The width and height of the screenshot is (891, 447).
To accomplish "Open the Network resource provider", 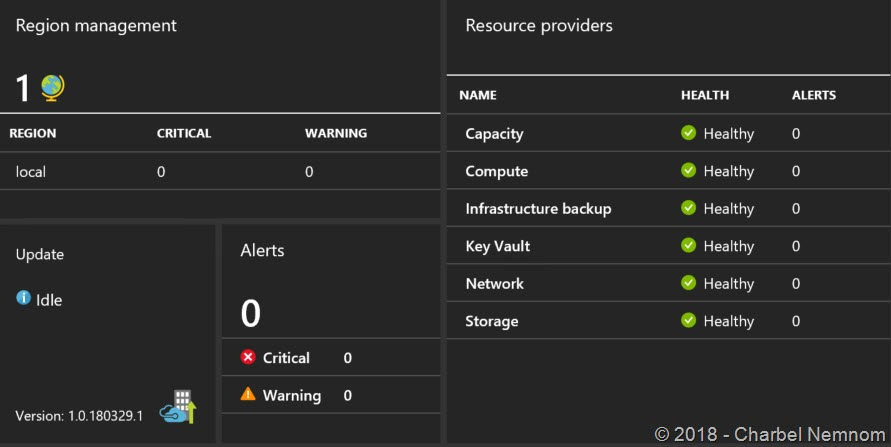I will coord(494,284).
